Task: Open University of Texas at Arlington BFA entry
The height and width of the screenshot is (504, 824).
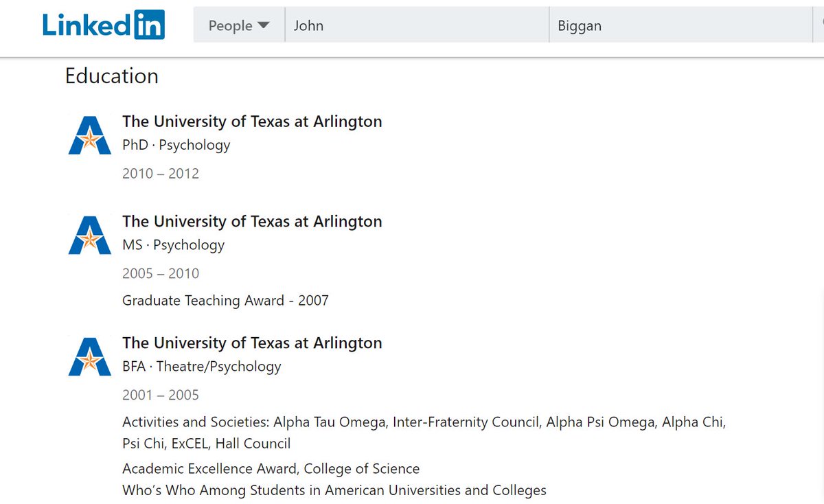Action: coord(252,343)
